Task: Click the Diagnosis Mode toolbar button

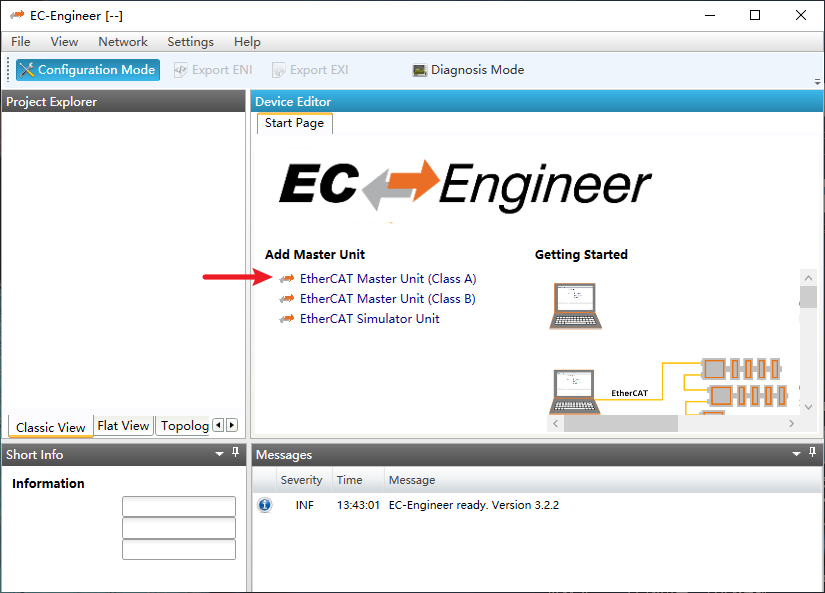Action: pyautogui.click(x=468, y=70)
